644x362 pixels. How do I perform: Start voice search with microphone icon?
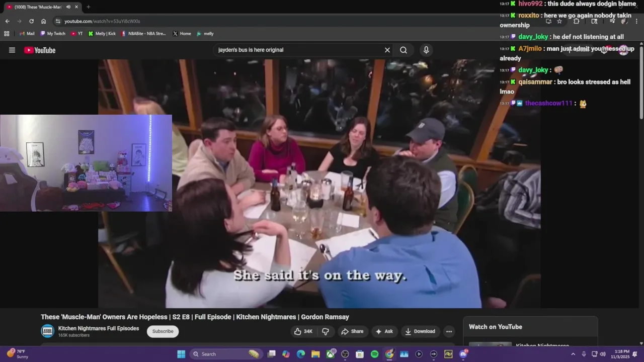coord(426,50)
